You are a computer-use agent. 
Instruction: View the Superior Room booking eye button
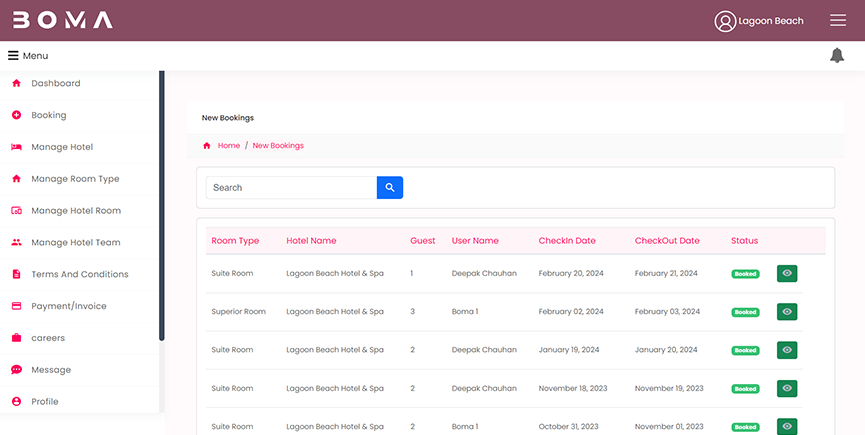[787, 312]
